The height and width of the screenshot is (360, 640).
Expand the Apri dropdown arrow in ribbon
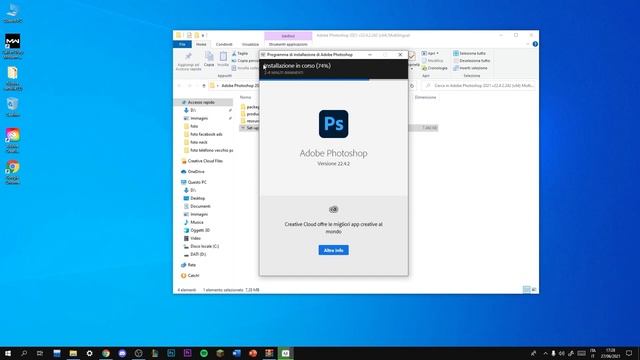437,53
